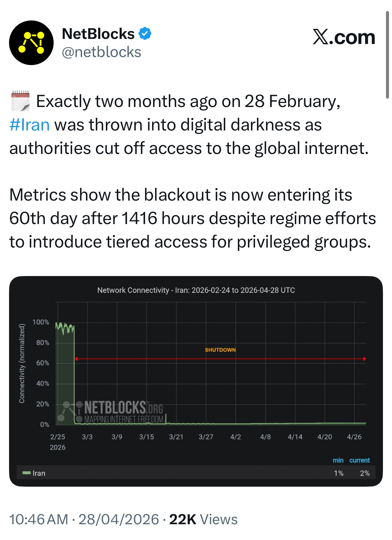392x540 pixels.
Task: Click the tweet timestamp 10:46 AM
Action: (x=39, y=519)
